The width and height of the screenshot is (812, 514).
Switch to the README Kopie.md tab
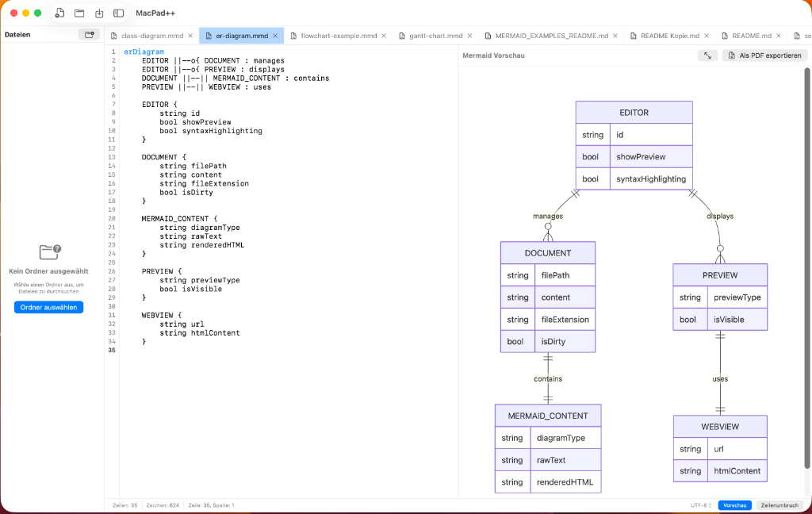pos(671,36)
